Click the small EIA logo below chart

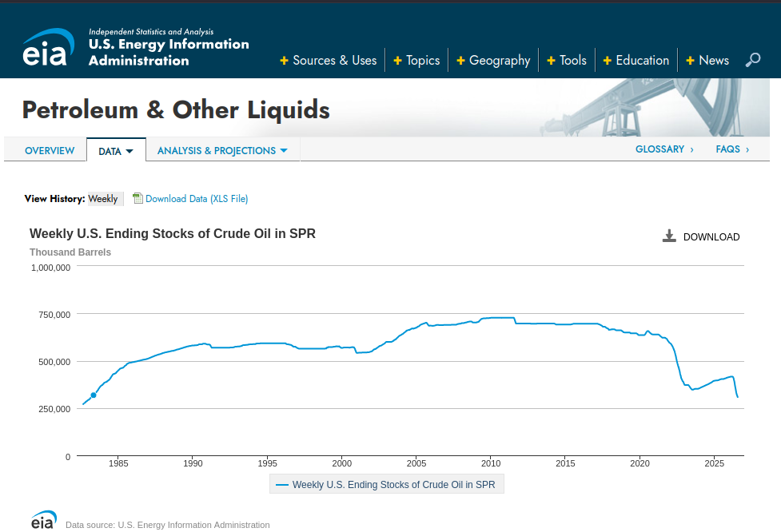43,520
